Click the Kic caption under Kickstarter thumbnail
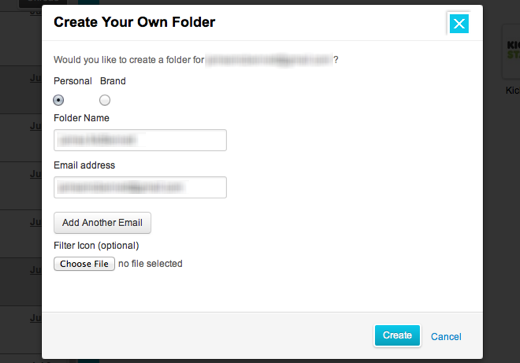520x363 pixels. click(x=513, y=90)
